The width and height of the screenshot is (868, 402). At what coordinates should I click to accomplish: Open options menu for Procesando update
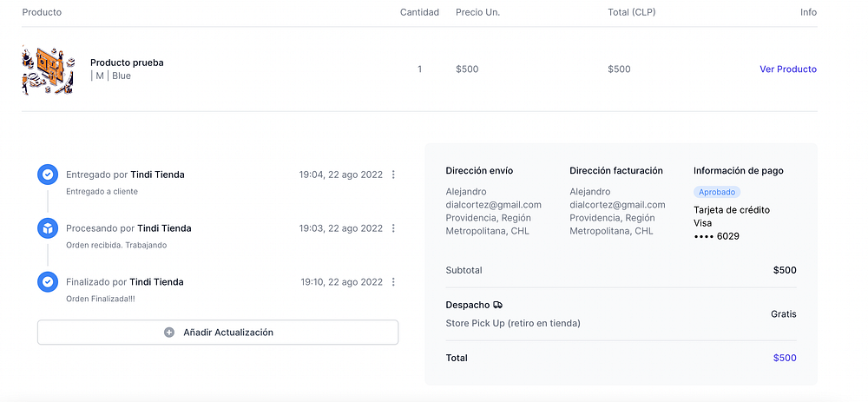coord(393,228)
